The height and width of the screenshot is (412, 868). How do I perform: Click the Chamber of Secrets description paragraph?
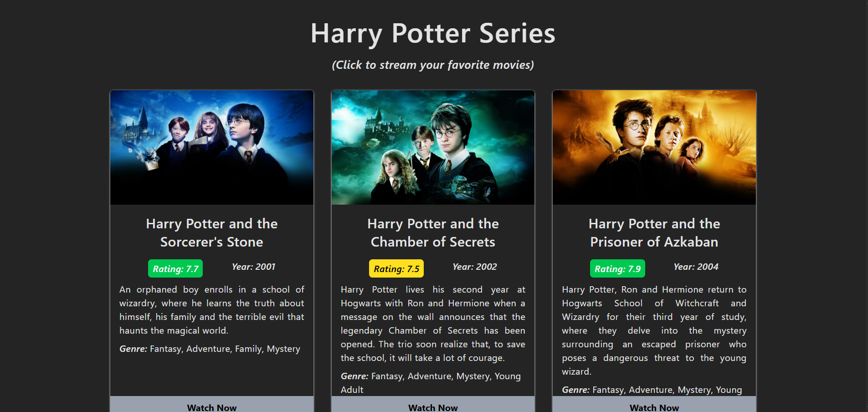(433, 324)
